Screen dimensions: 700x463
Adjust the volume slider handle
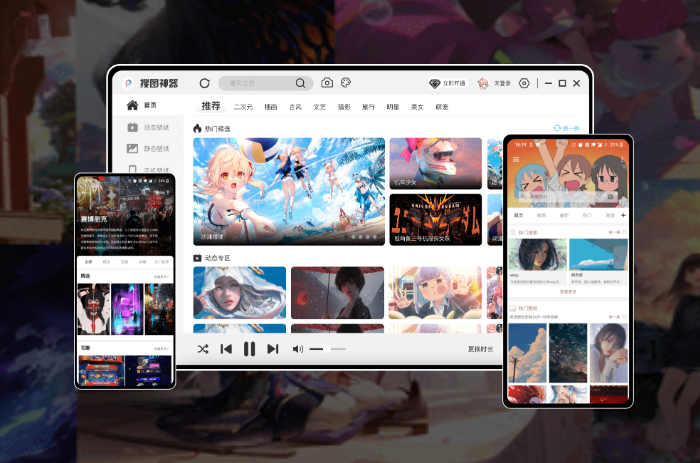coord(327,349)
